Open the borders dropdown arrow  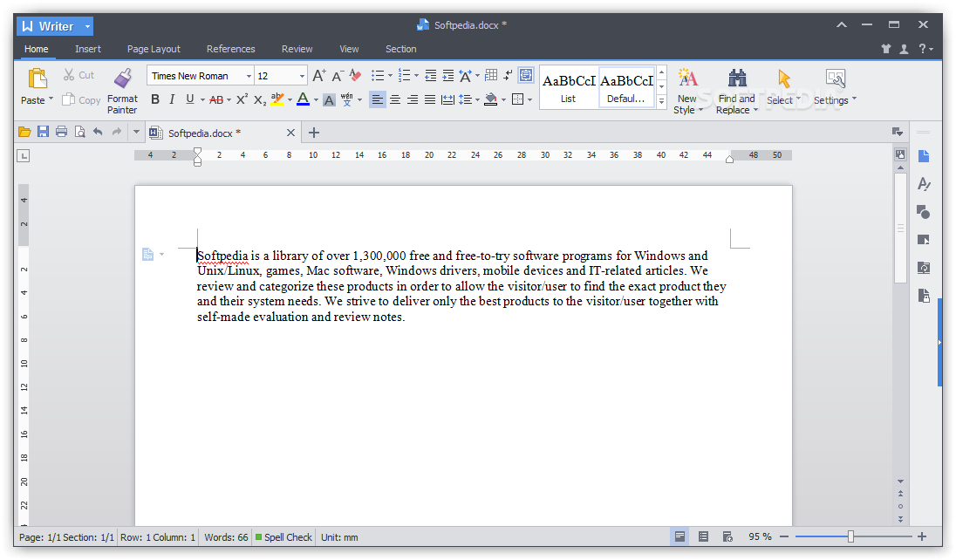click(529, 100)
